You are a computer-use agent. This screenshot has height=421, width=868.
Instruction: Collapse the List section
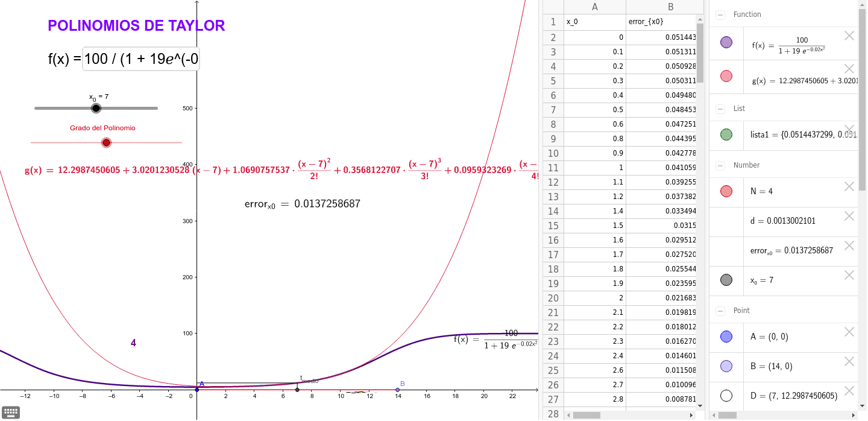[720, 109]
